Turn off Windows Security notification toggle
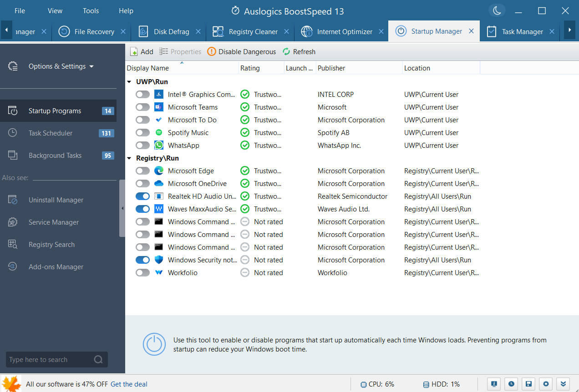Viewport: 579px width, 392px height. point(143,260)
